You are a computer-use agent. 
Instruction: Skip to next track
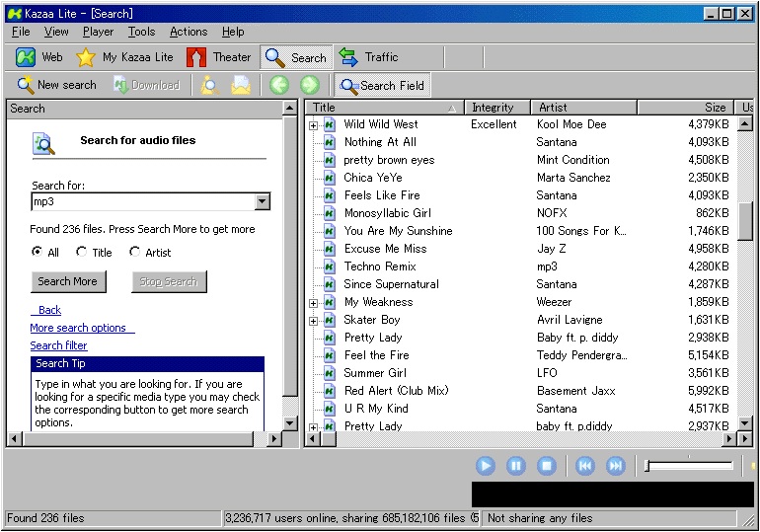click(616, 466)
